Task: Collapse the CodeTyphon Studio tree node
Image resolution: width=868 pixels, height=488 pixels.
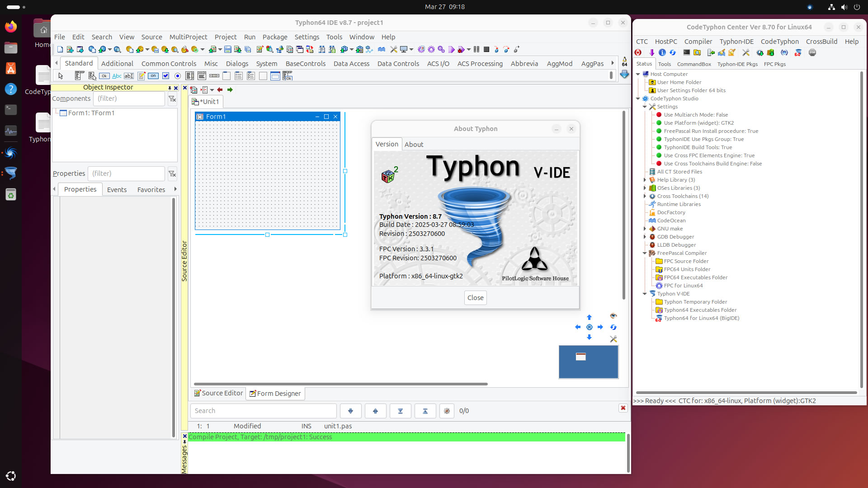Action: click(x=638, y=99)
